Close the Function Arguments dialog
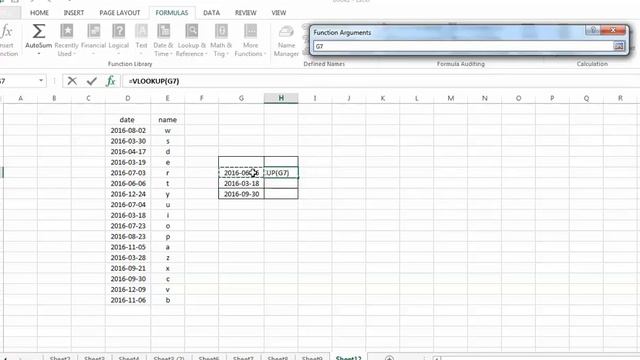Screen dimensions: 640x360 [613, 30]
